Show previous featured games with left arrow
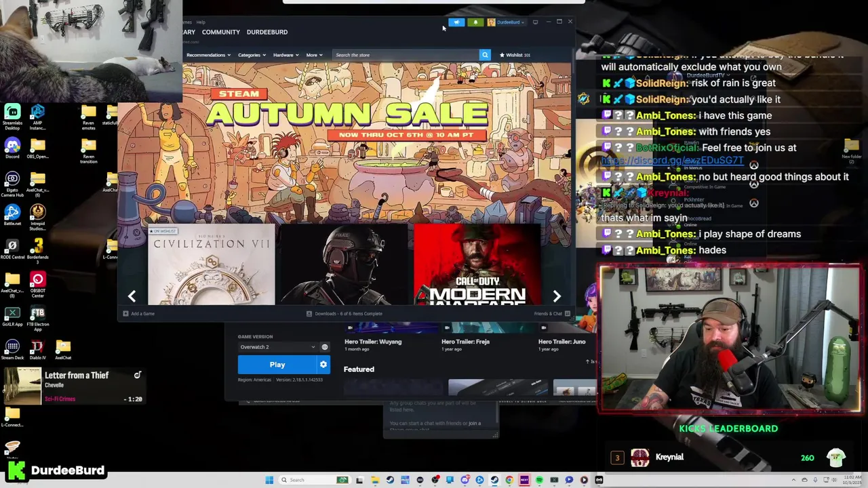 tap(132, 296)
